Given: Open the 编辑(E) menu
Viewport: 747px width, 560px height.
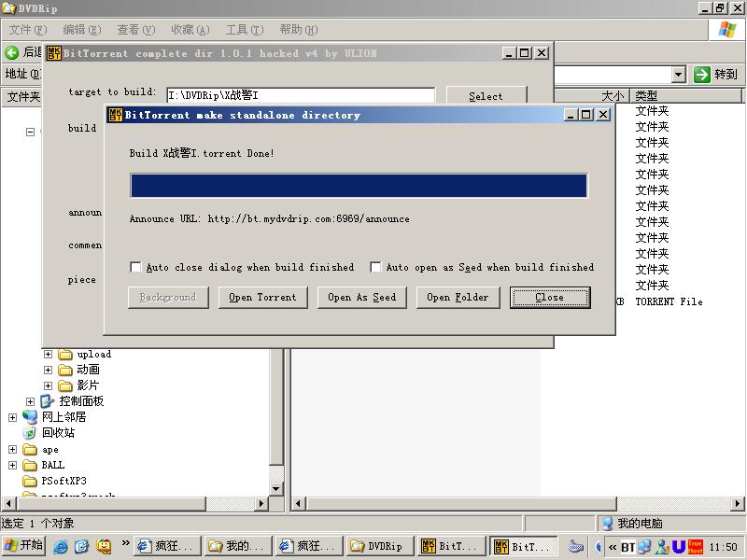Looking at the screenshot, I should coord(82,30).
